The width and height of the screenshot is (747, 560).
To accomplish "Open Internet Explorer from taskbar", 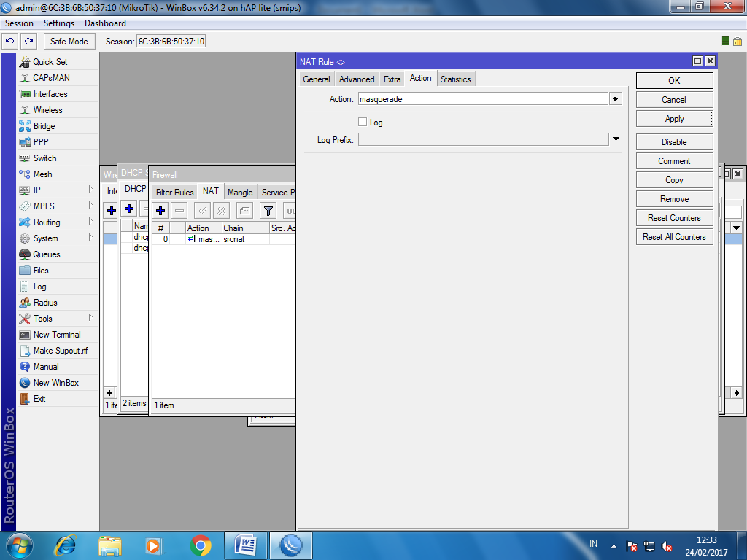I will 65,545.
